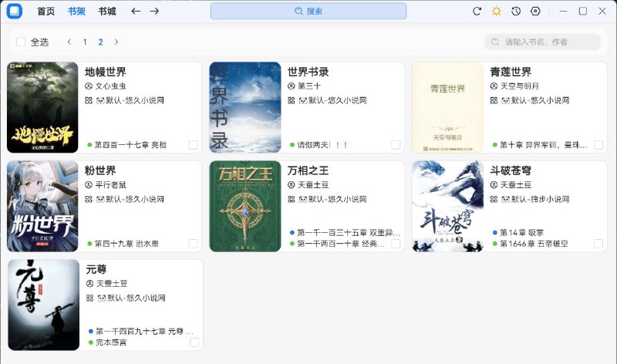This screenshot has height=364, width=617.
Task: Toggle the sun theme icon
Action: point(496,11)
